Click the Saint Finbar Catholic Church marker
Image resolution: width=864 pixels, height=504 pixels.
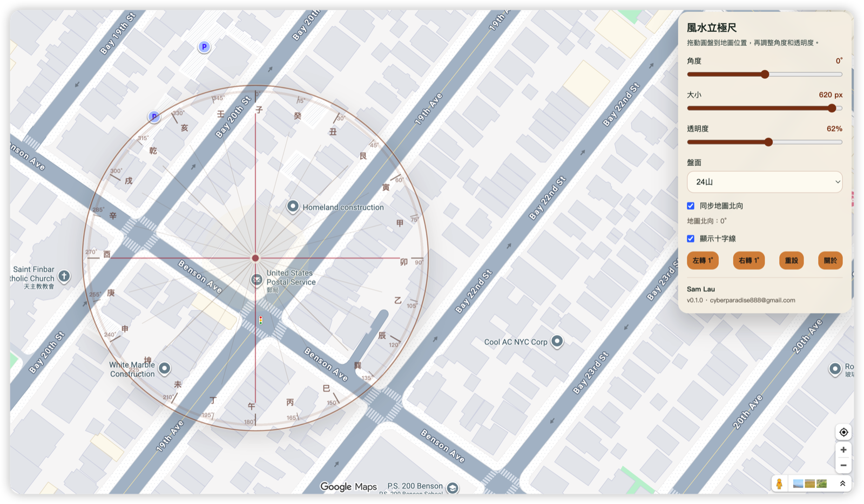(63, 276)
